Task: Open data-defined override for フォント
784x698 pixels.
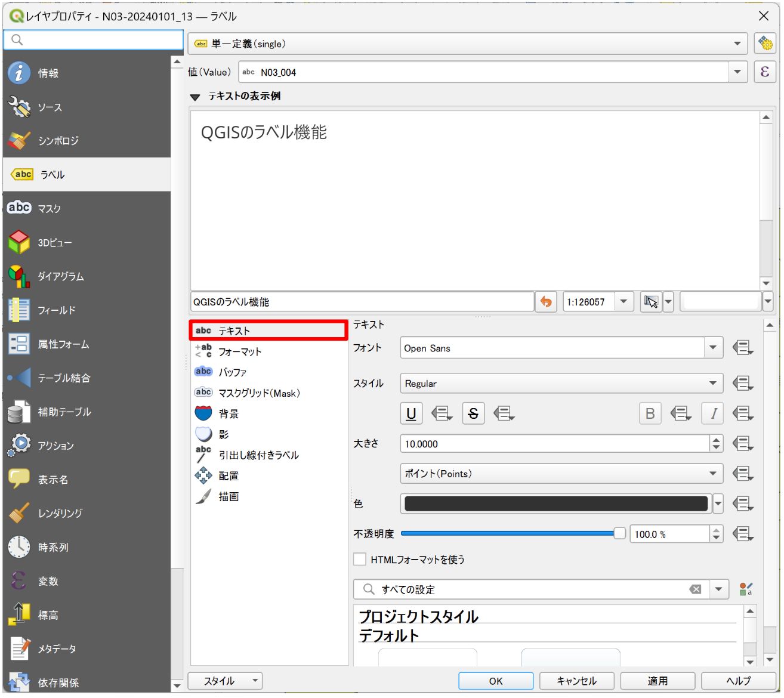Action: pyautogui.click(x=743, y=348)
